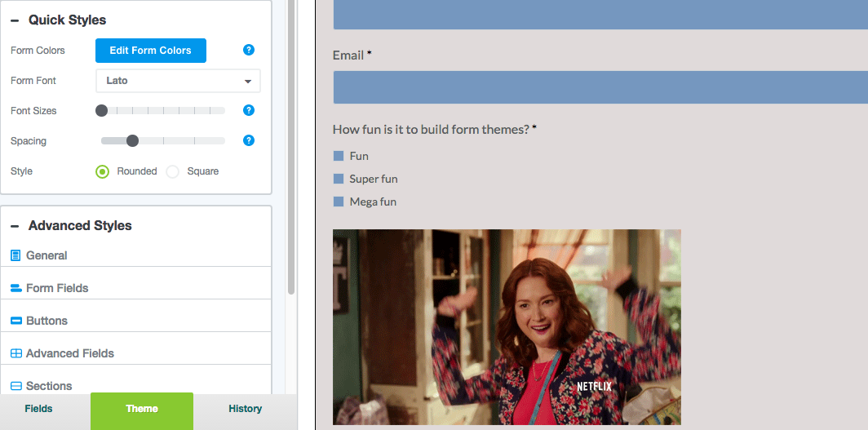The image size is (868, 430).
Task: Click the Spacing slider handle
Action: [x=132, y=140]
